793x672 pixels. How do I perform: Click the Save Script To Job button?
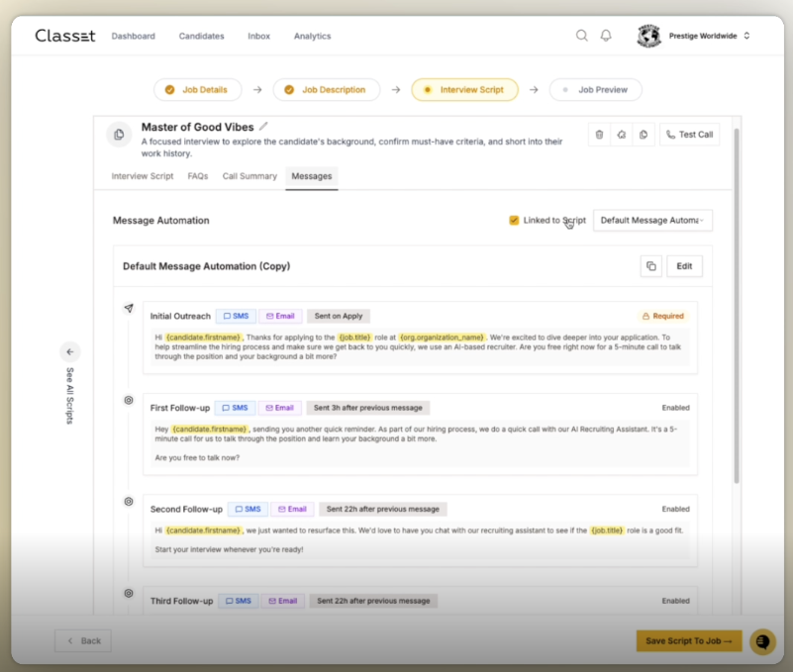[687, 641]
